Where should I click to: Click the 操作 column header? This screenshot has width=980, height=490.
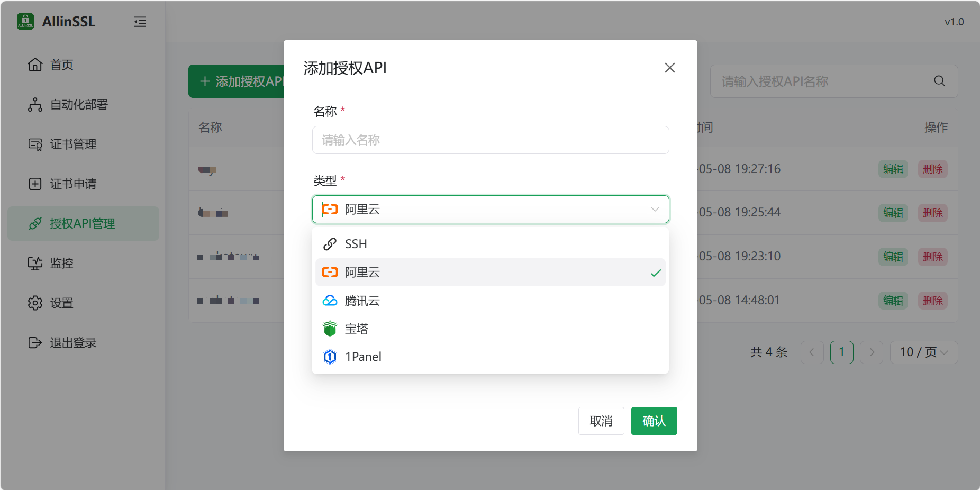(936, 128)
